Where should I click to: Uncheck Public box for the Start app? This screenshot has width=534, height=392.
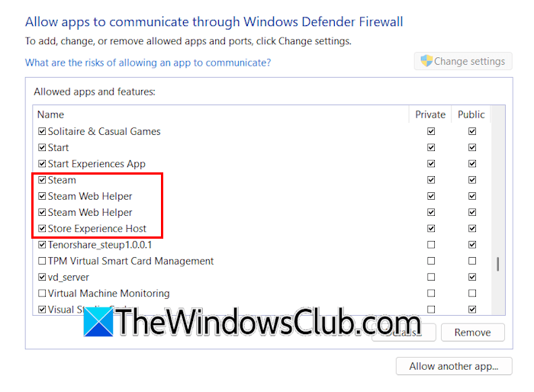tap(471, 147)
